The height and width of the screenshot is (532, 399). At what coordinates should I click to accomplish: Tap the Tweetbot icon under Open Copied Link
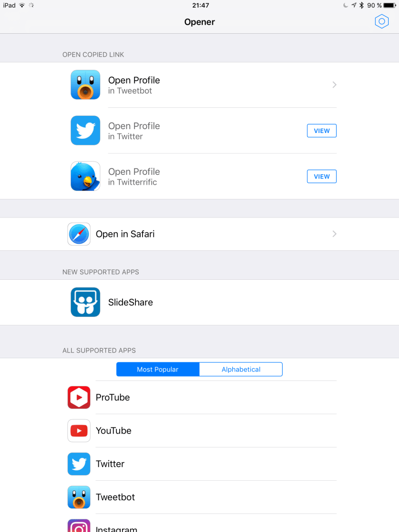point(85,85)
